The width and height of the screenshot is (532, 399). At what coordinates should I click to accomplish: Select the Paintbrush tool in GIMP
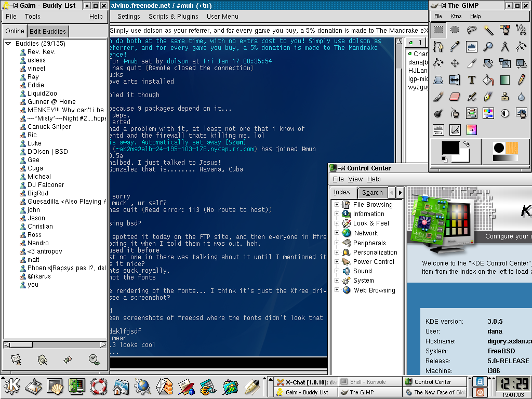coord(438,96)
